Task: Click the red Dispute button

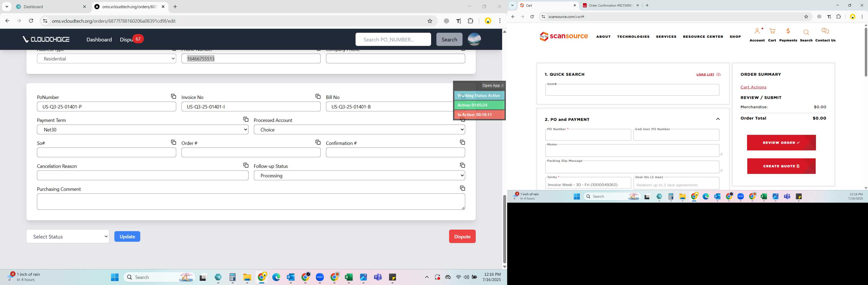Action: [x=462, y=236]
